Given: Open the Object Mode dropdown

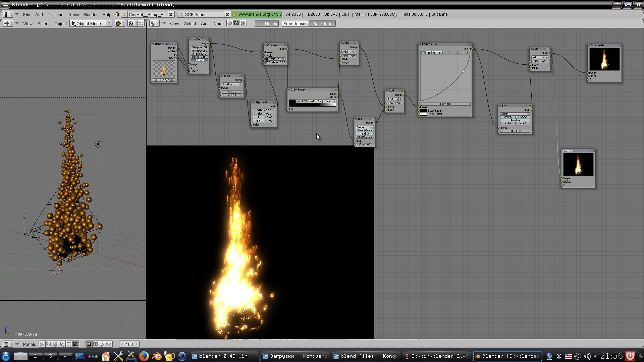Looking at the screenshot, I should [91, 23].
